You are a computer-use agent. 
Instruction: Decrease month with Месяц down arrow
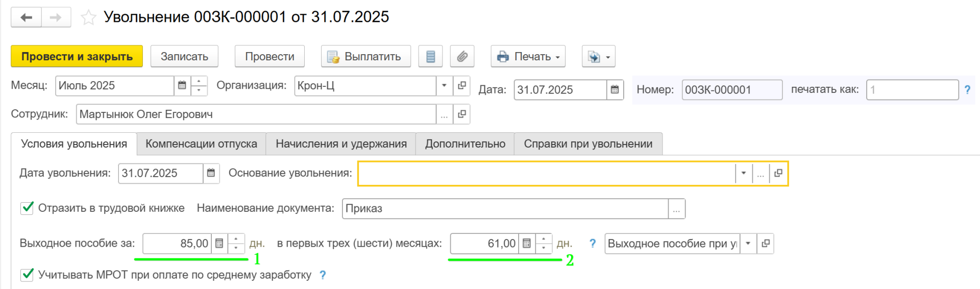199,90
